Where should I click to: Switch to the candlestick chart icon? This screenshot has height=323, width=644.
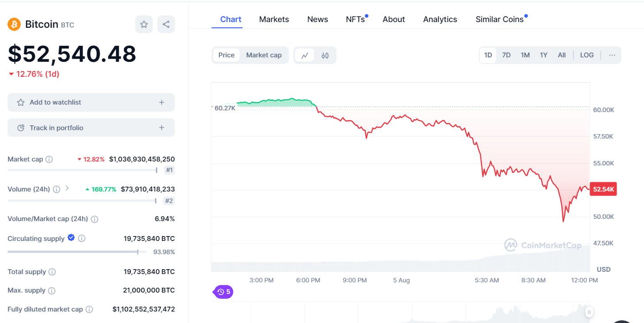pos(325,55)
